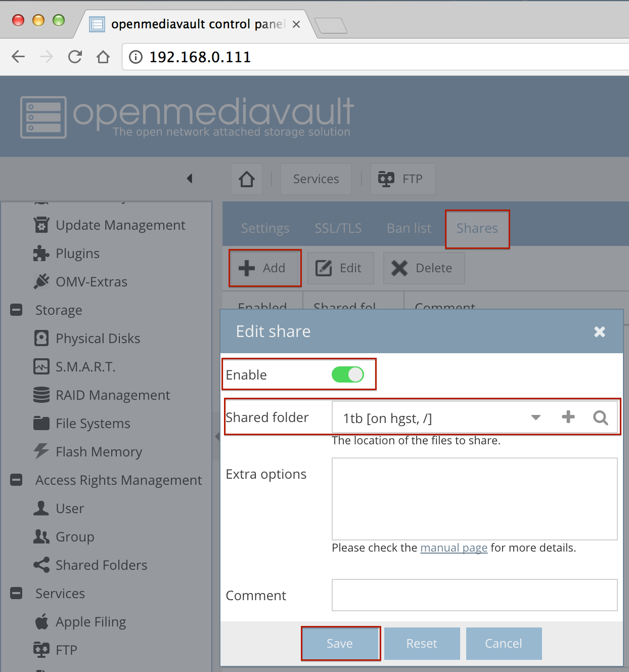Click the Plugins puzzle icon
629x672 pixels.
(x=41, y=253)
